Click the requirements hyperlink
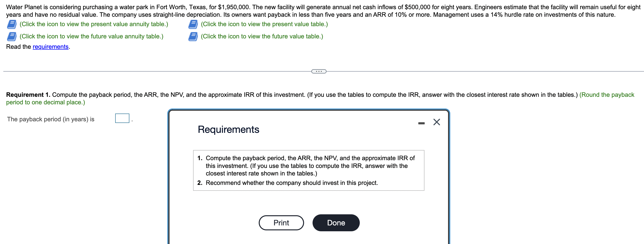The width and height of the screenshot is (644, 244). (50, 46)
